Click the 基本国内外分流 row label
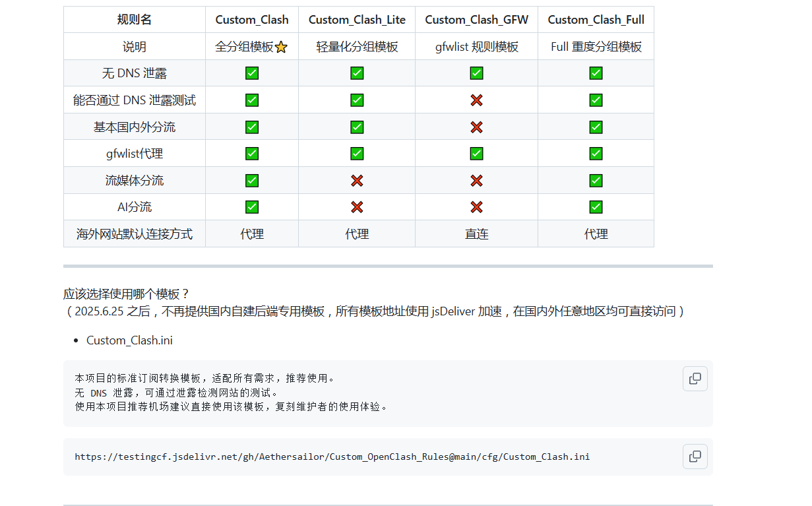This screenshot has width=812, height=506. (x=135, y=127)
